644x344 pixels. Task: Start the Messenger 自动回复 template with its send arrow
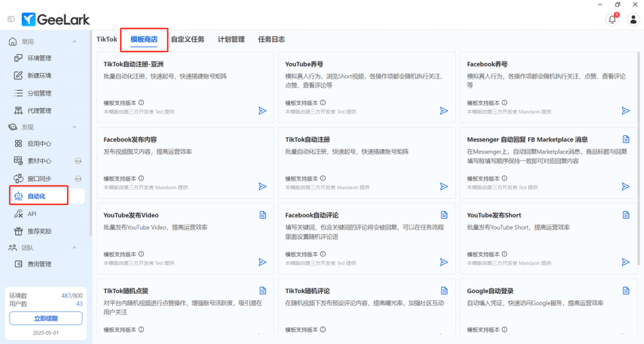[x=626, y=186]
